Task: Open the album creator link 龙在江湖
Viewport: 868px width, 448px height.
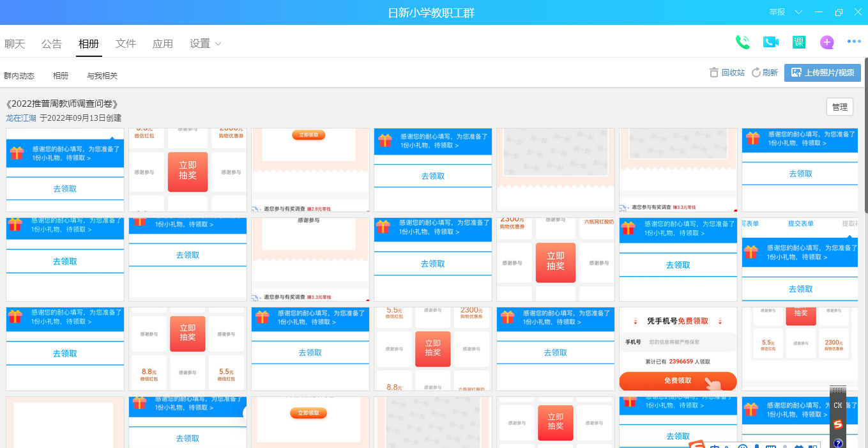Action: tap(21, 118)
